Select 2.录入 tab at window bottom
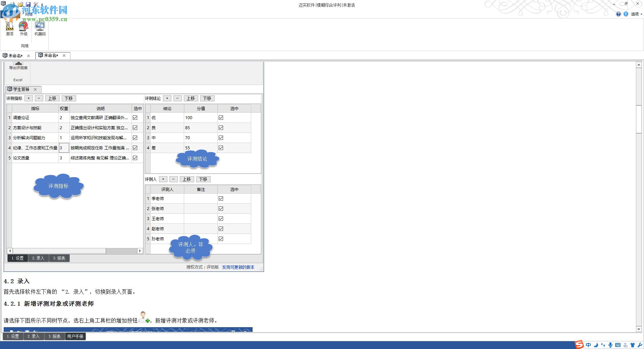This screenshot has width=644, height=349. (34, 336)
